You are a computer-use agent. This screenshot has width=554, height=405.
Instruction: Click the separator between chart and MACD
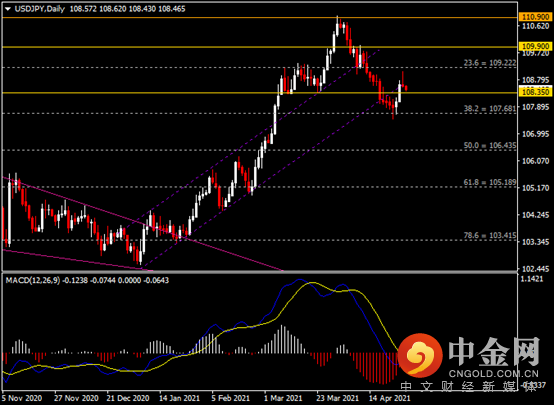259,272
